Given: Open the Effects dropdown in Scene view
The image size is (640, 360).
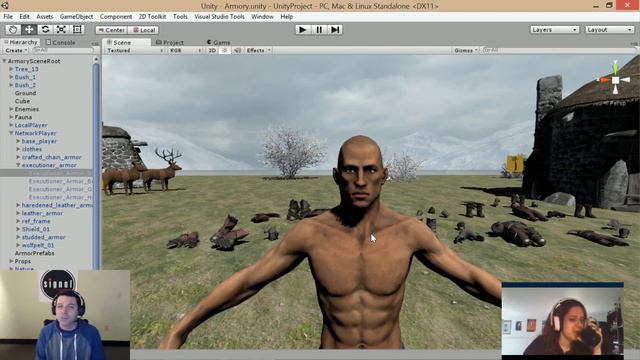Looking at the screenshot, I should coord(259,50).
